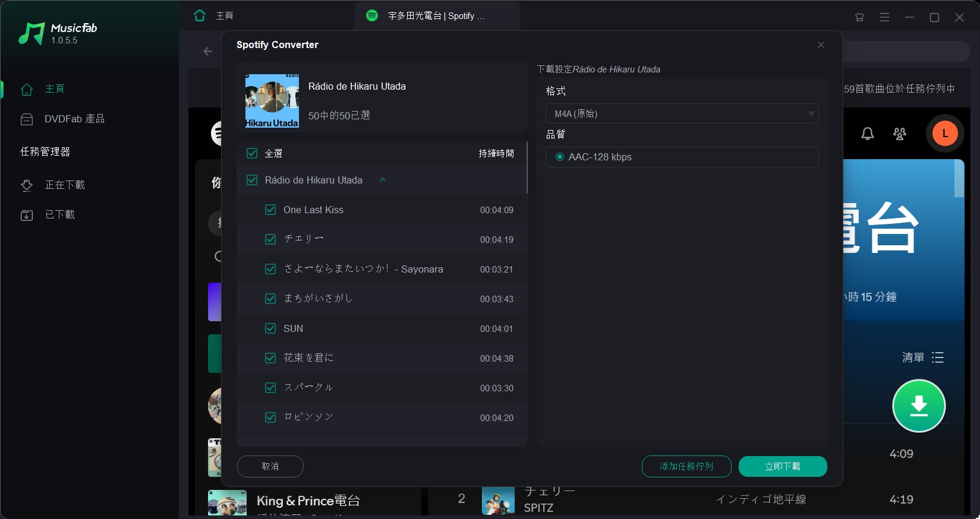This screenshot has height=519, width=980.
Task: Open Spotify friend activity icon
Action: coord(900,134)
